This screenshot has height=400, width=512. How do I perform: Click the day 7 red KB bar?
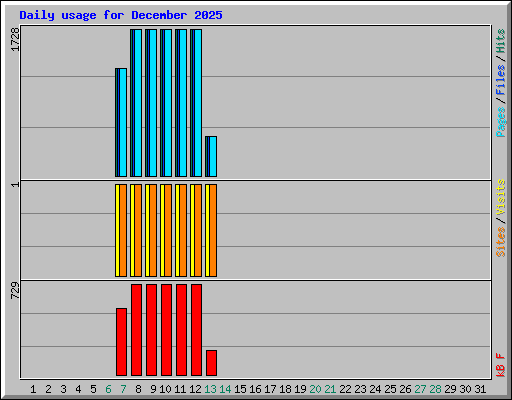[121, 342]
